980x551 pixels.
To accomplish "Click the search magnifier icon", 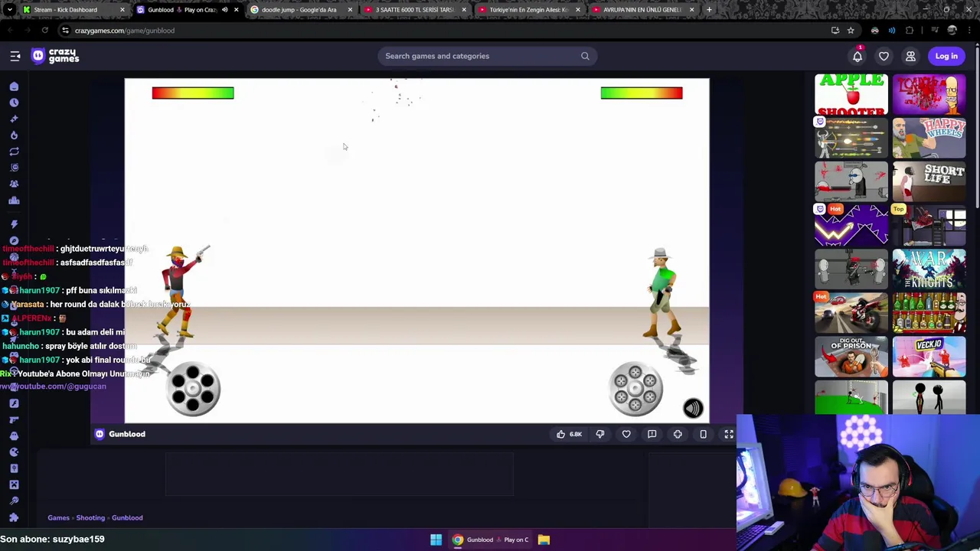I will (x=585, y=56).
